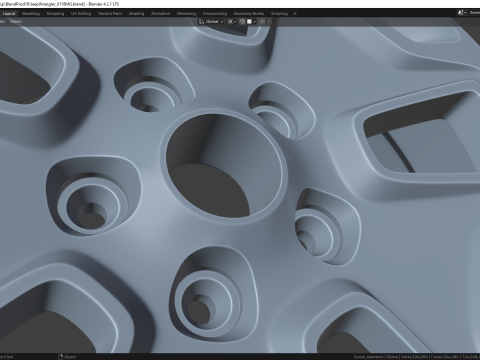The image size is (480, 360).
Task: Switch to the Shading workspace tab
Action: (x=137, y=14)
